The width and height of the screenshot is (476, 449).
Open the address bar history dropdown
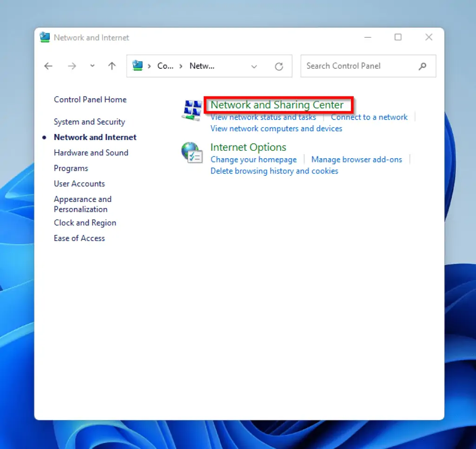(254, 67)
